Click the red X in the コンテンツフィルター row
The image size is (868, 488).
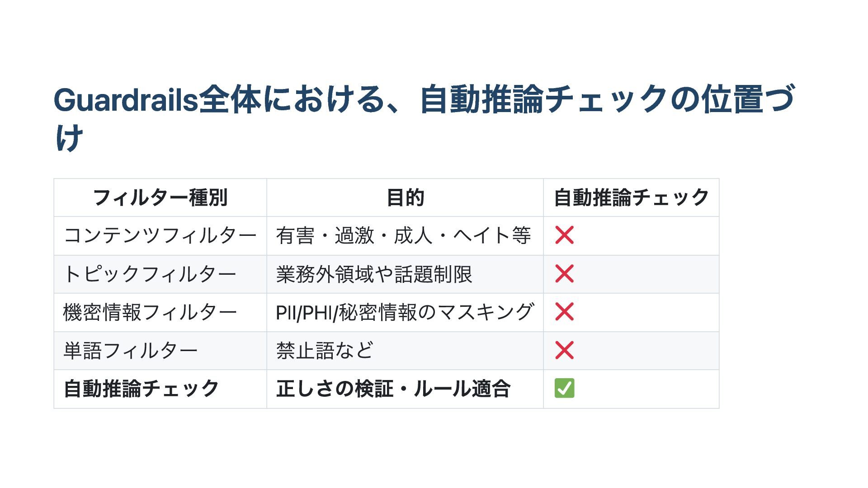tap(564, 235)
